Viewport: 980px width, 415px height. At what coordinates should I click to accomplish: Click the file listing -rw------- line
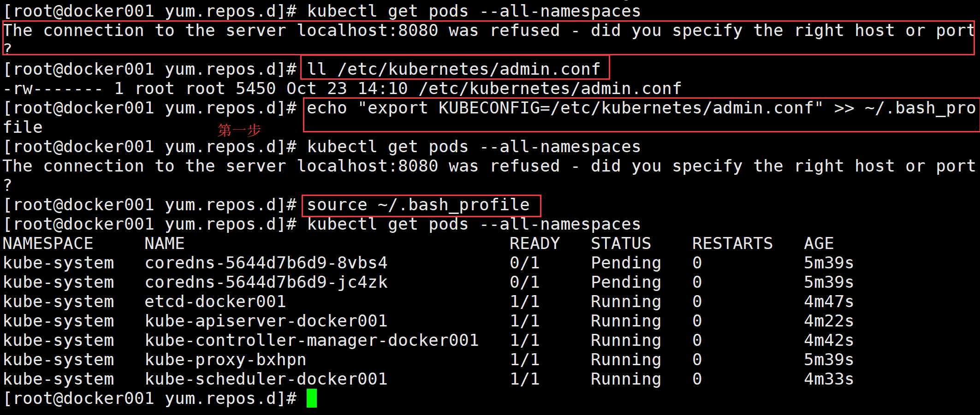pos(342,89)
